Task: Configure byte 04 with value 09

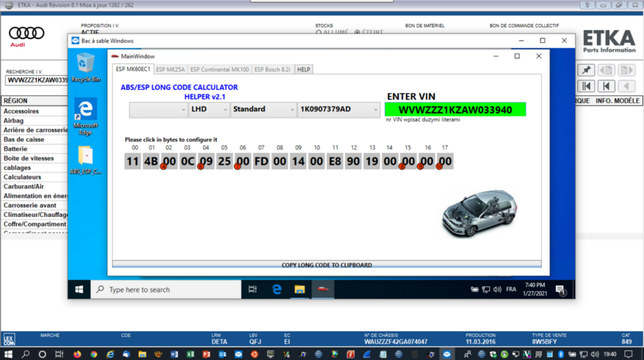Action: 206,161
